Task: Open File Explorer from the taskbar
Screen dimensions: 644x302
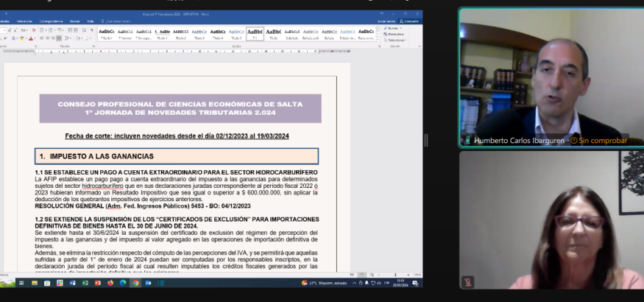Action: pos(35,283)
